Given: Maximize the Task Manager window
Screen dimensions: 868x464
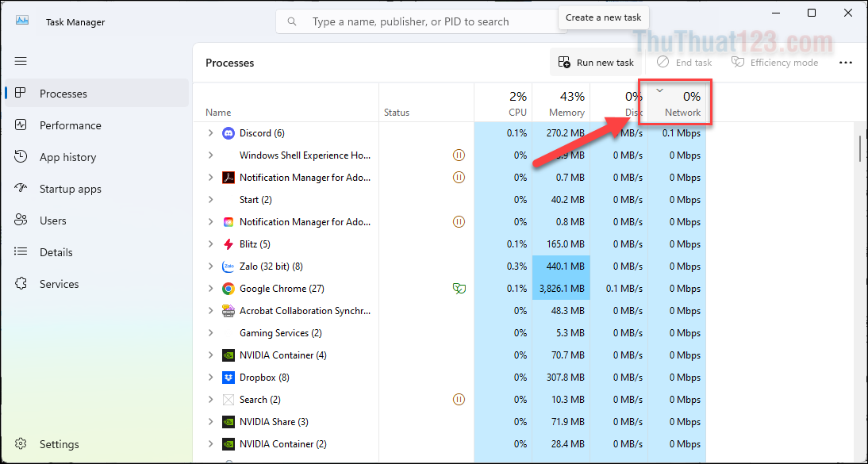Looking at the screenshot, I should point(812,13).
